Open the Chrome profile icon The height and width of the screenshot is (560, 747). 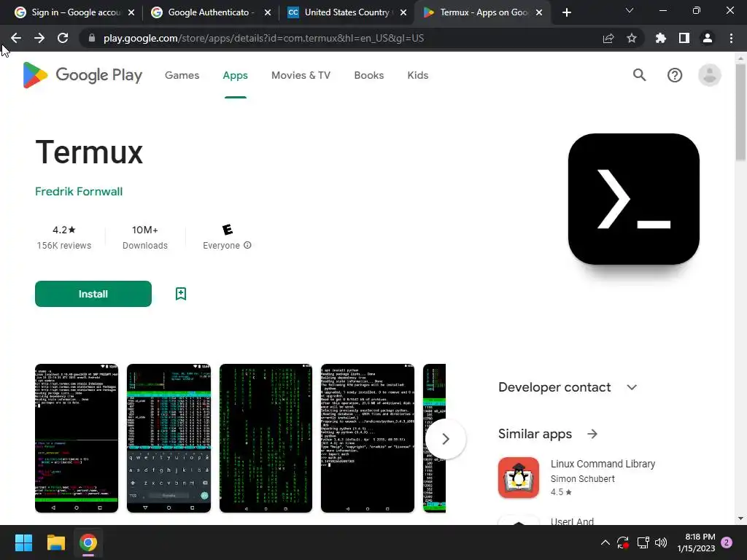(x=708, y=38)
